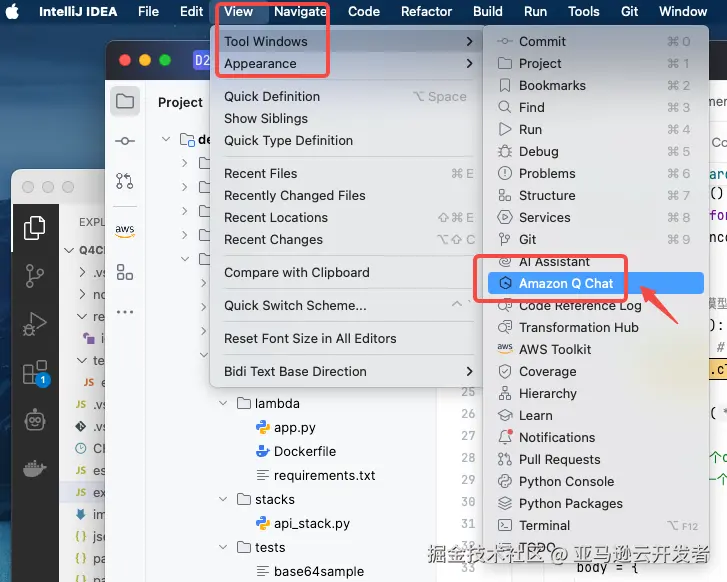Viewport: 727px width, 582px height.
Task: Choose Recent Changes entry
Action: (345, 239)
